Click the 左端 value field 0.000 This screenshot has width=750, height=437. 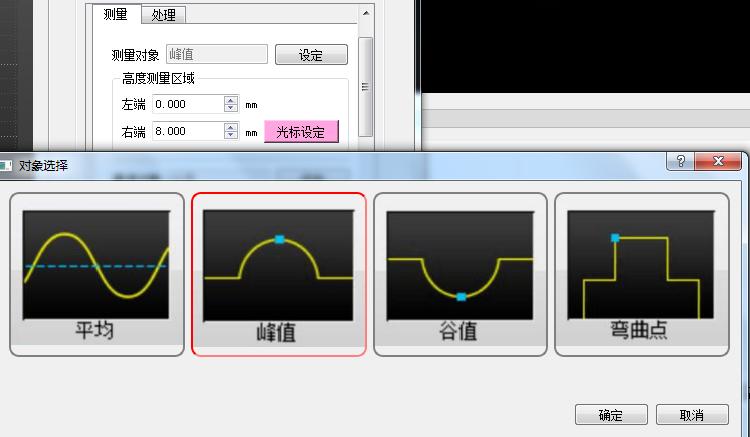point(188,104)
